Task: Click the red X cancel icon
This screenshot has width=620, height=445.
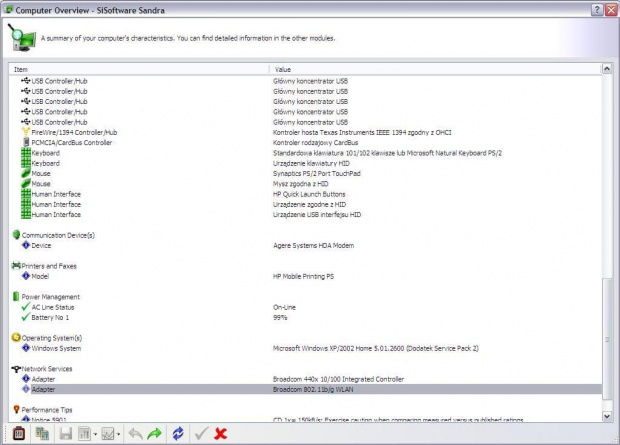Action: tap(220, 434)
